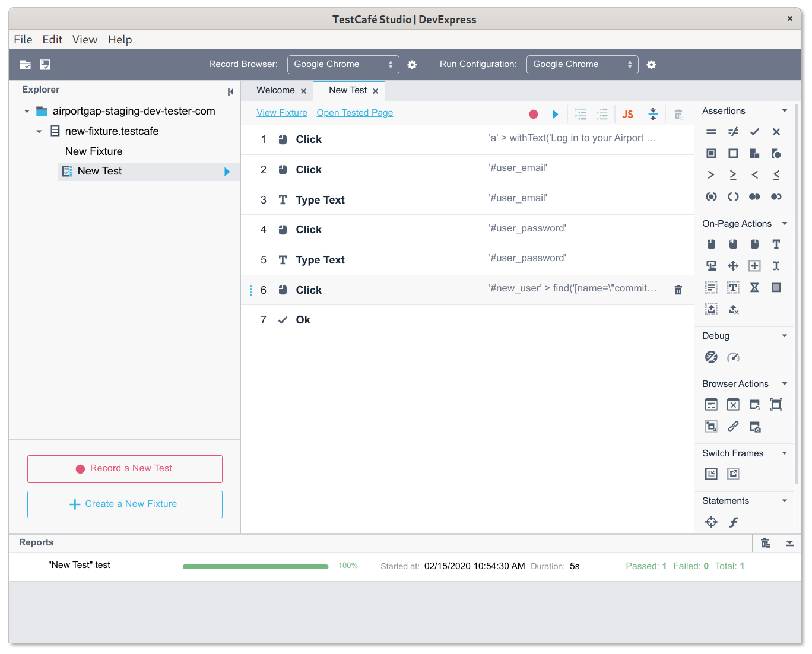Select New Fixture in Explorer tree
This screenshot has width=812, height=654.
(x=94, y=151)
